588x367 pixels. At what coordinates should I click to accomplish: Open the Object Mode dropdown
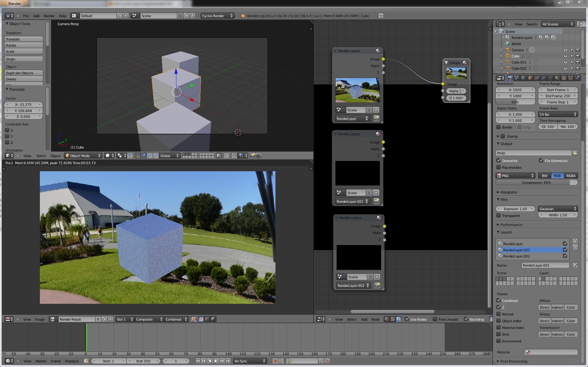click(83, 156)
